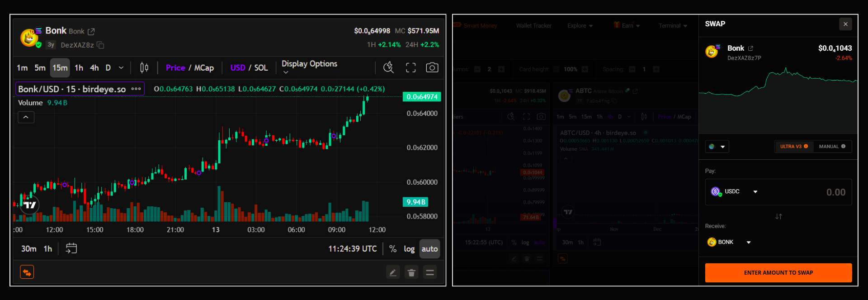Image resolution: width=868 pixels, height=300 pixels.
Task: Select the D timeframe on the Bonk chart
Action: click(x=108, y=68)
